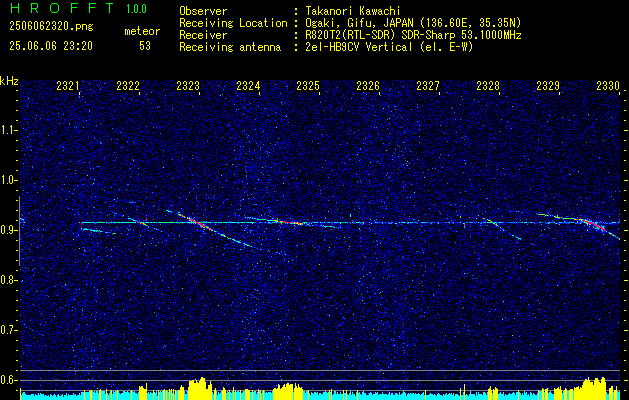This screenshot has width=629, height=400.
Task: Click the yellow power peak below 2325
Action: [289, 390]
